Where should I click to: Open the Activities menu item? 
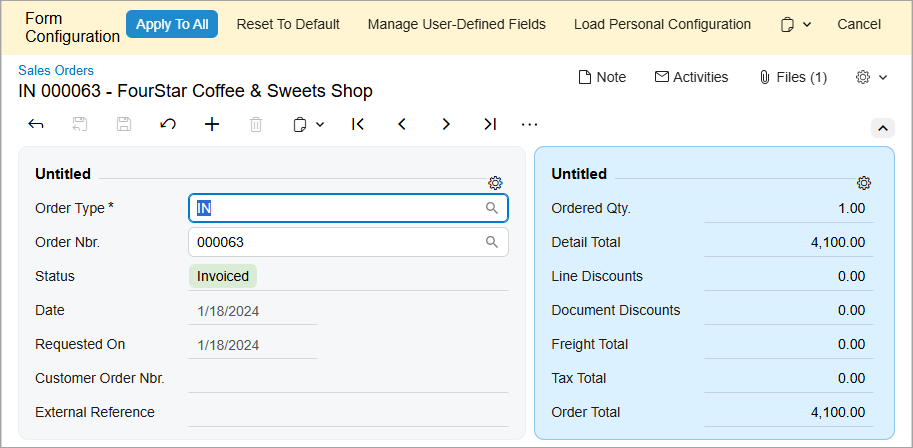(x=691, y=77)
